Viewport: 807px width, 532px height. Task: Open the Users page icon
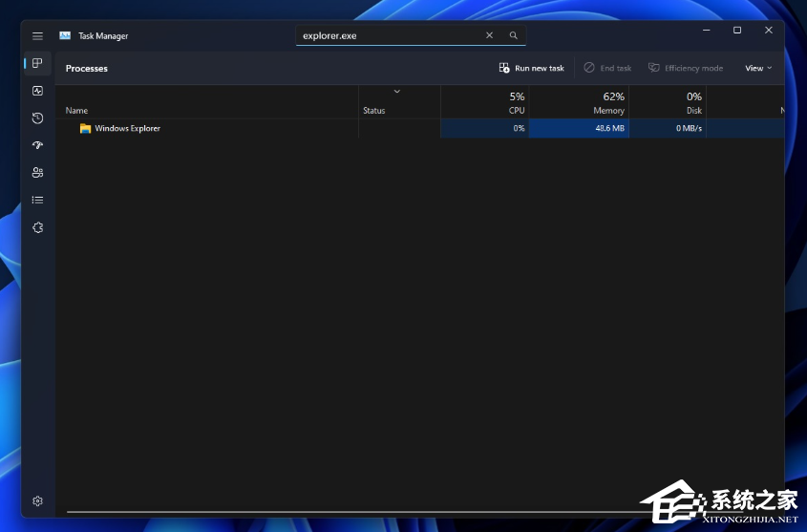point(37,173)
